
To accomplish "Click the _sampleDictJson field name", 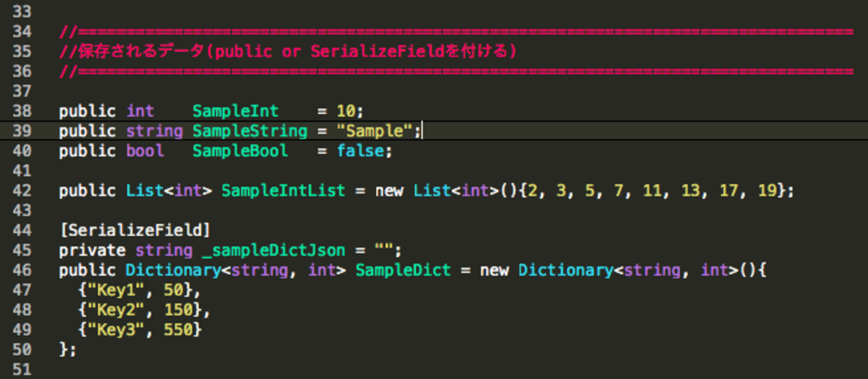I will pyautogui.click(x=273, y=250).
